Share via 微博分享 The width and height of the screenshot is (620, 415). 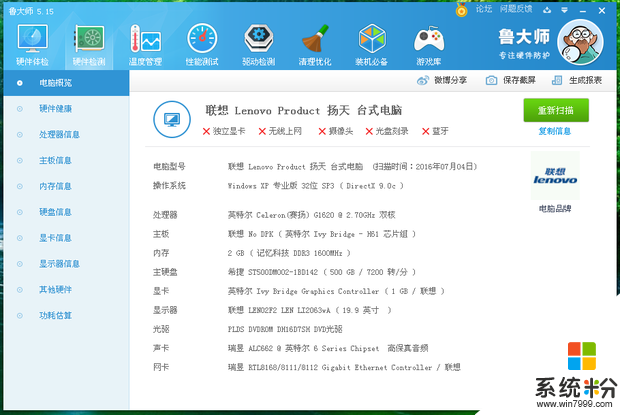[442, 80]
